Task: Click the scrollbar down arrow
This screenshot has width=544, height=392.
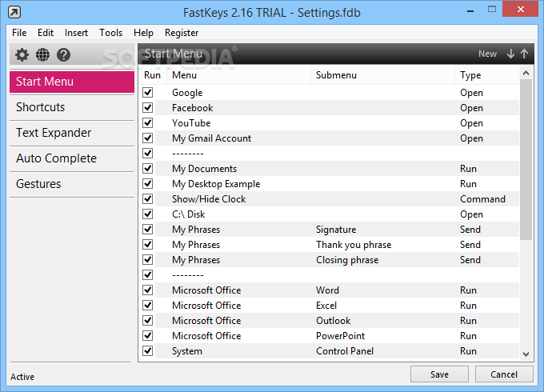Action: pos(526,354)
